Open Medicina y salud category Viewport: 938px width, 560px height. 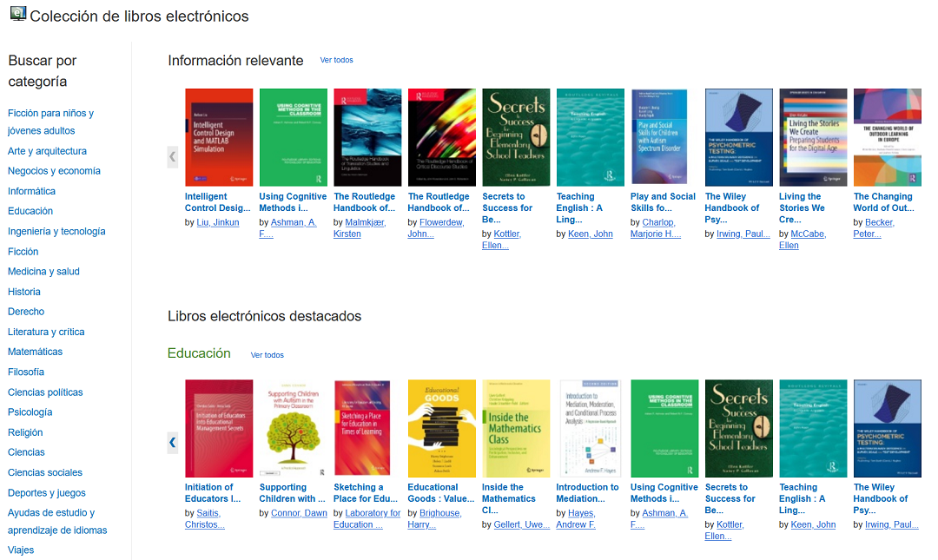(43, 271)
